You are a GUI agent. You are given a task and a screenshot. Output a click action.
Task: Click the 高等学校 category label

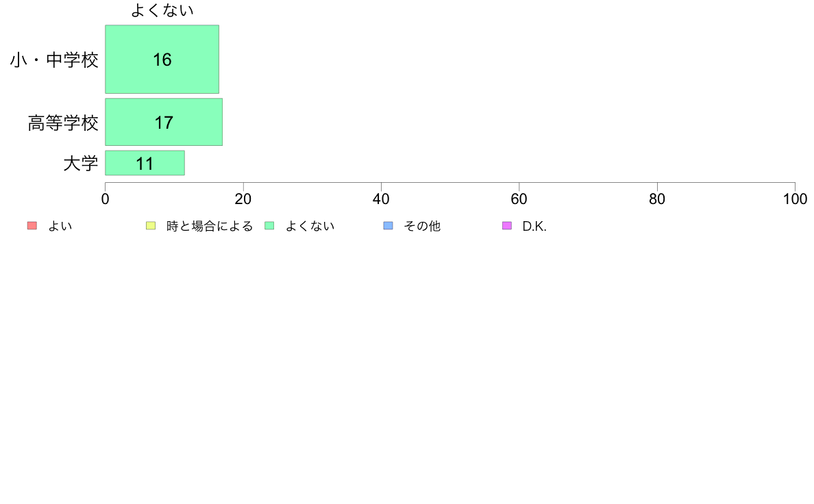pos(63,123)
